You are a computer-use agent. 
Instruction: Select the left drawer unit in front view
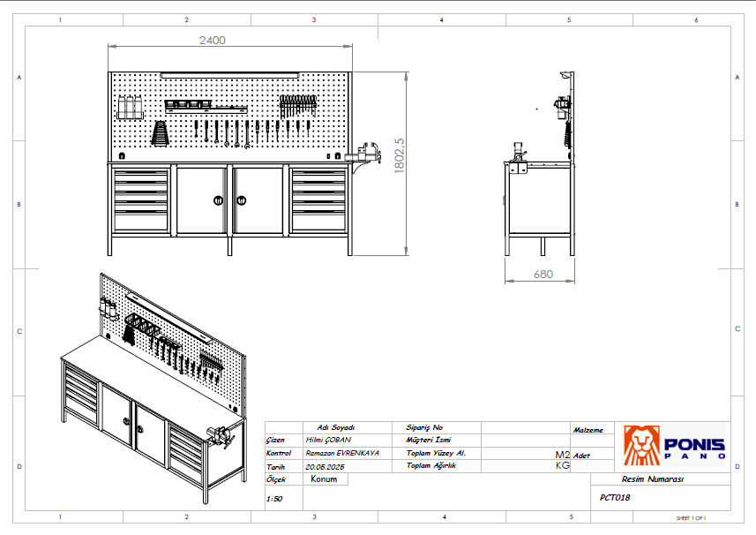pos(140,200)
